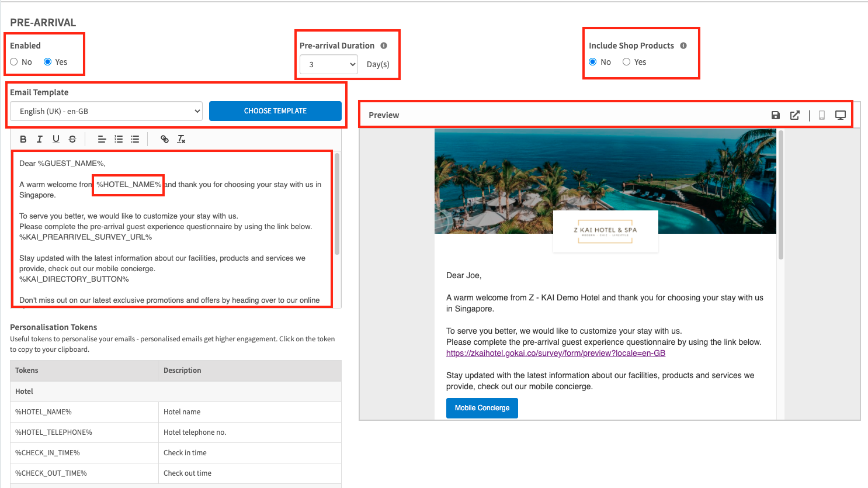Toggle bold formatting in the email editor

pyautogui.click(x=23, y=139)
